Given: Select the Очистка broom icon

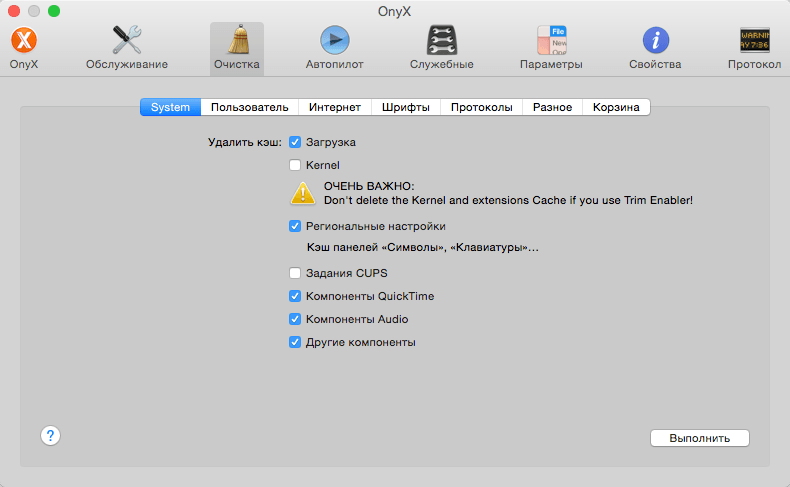Looking at the screenshot, I should pos(237,40).
